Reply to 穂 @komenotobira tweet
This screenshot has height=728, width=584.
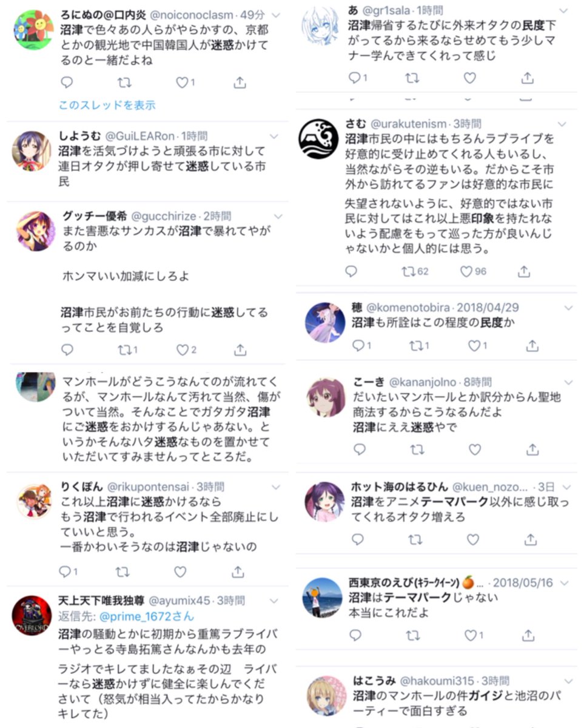359,346
